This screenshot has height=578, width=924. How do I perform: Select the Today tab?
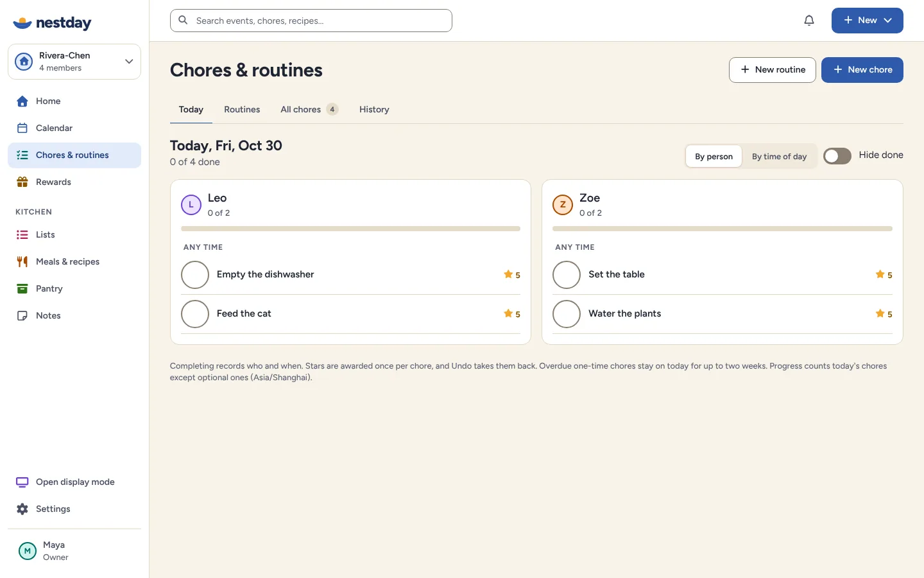coord(191,110)
